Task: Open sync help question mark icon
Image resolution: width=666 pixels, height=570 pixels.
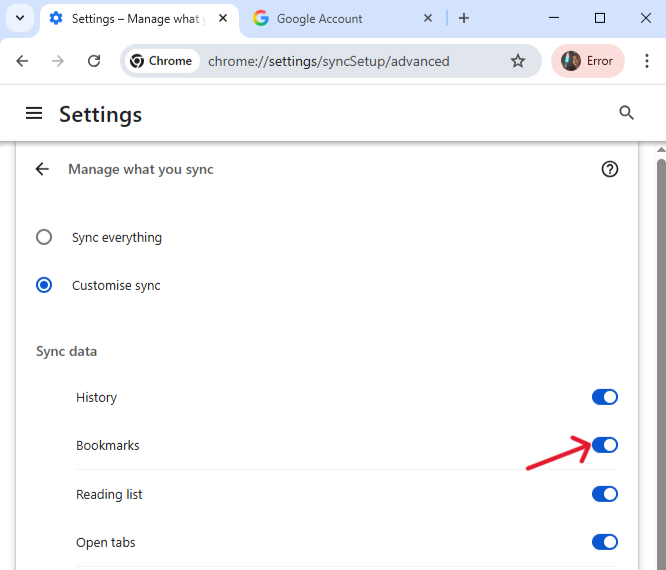Action: point(610,169)
